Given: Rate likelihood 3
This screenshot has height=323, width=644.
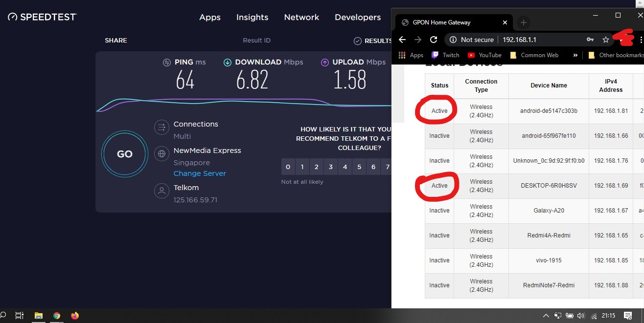Looking at the screenshot, I should 330,167.
